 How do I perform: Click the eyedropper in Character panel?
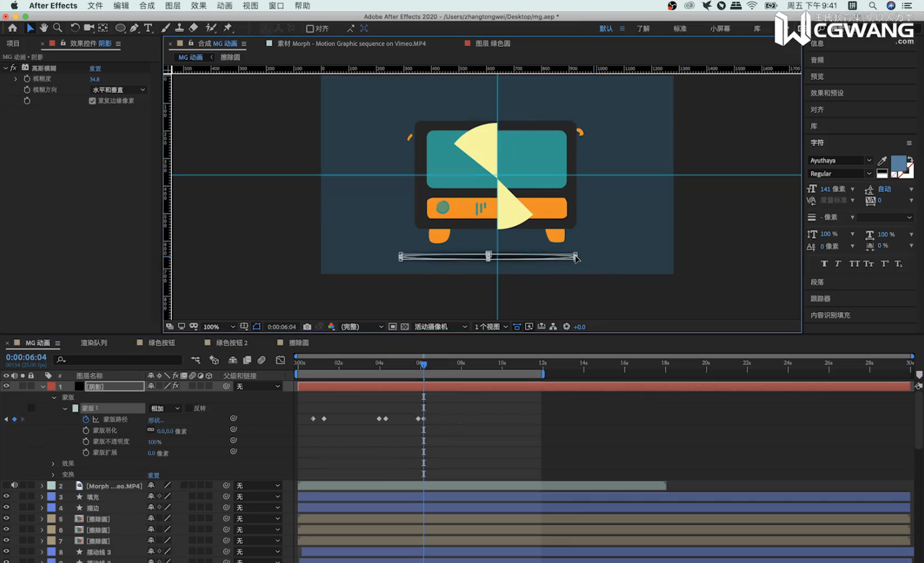(x=882, y=161)
